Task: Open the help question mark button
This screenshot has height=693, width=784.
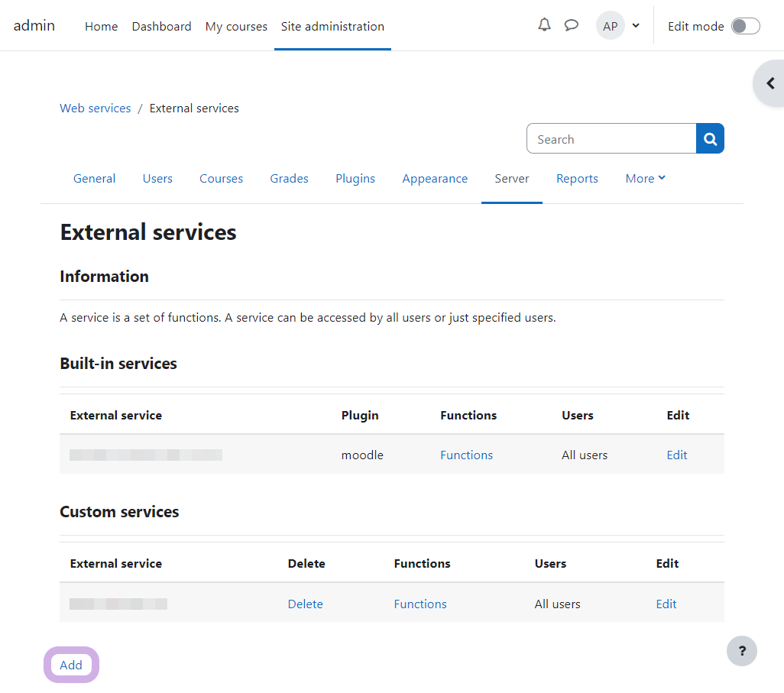Action: (x=741, y=651)
